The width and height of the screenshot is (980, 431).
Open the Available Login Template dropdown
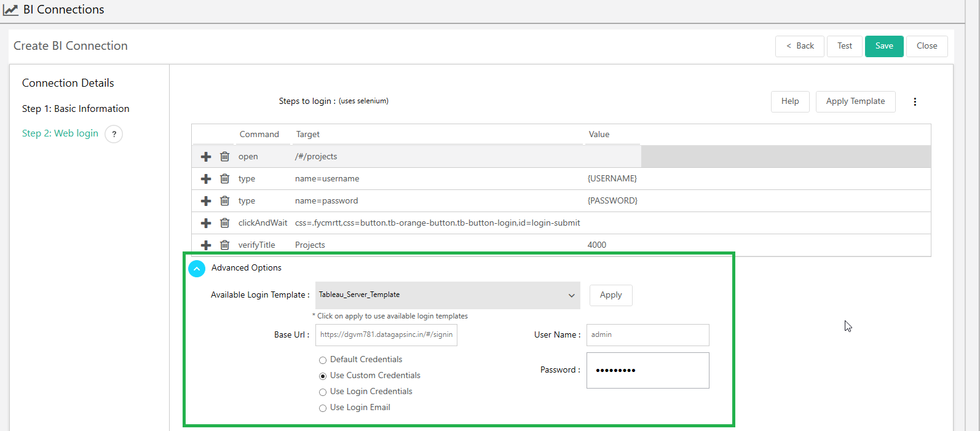448,295
